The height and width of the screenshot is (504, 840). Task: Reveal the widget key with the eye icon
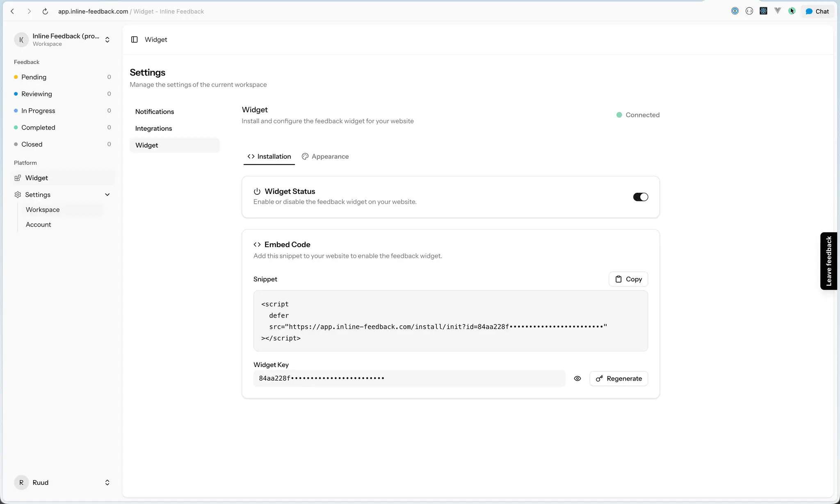click(x=577, y=379)
